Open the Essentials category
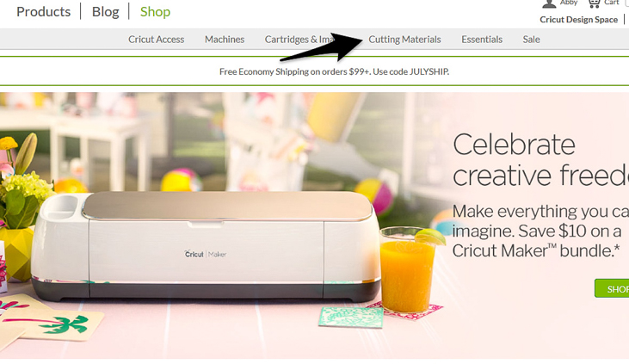Viewport: 629px width, 364px height. point(482,40)
